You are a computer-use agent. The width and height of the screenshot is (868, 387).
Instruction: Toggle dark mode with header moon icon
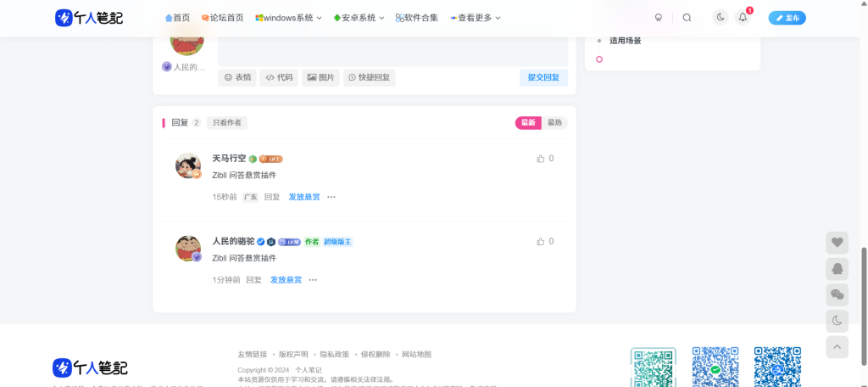720,18
